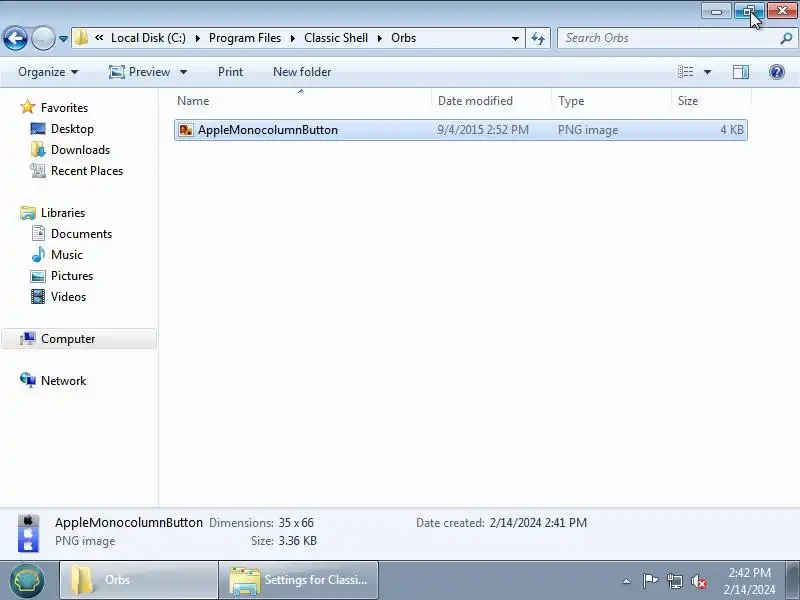Image resolution: width=800 pixels, height=600 pixels.
Task: Select Network in navigation pane
Action: click(63, 380)
